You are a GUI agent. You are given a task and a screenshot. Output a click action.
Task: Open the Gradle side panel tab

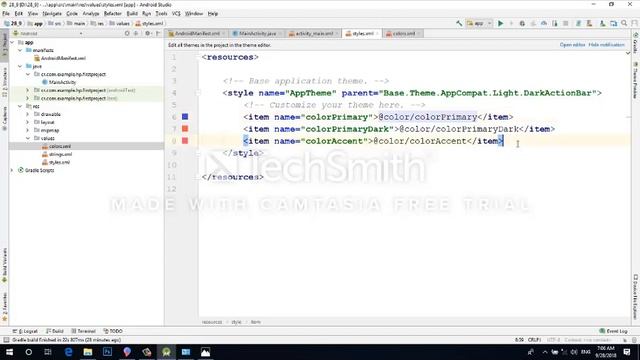636,43
